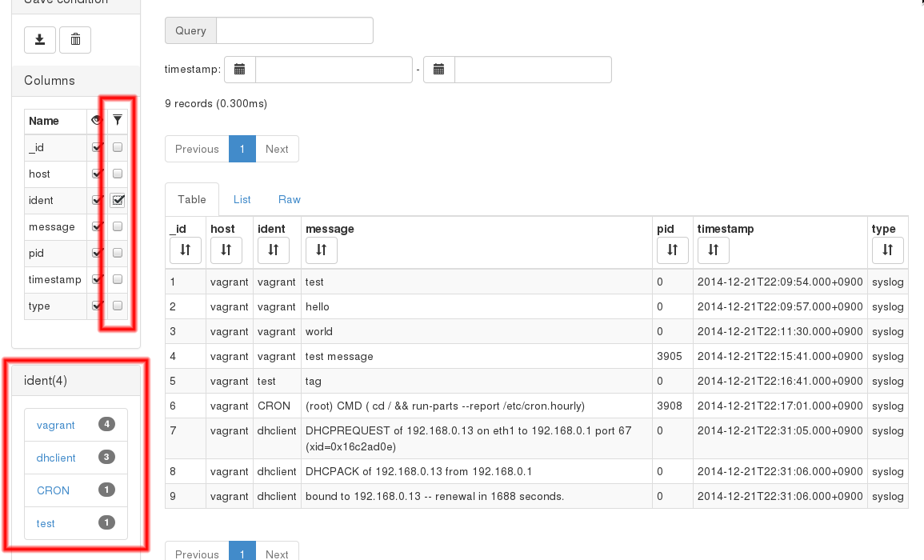The image size is (924, 560).
Task: Filter logs by the dhclient ident link
Action: click(x=56, y=458)
